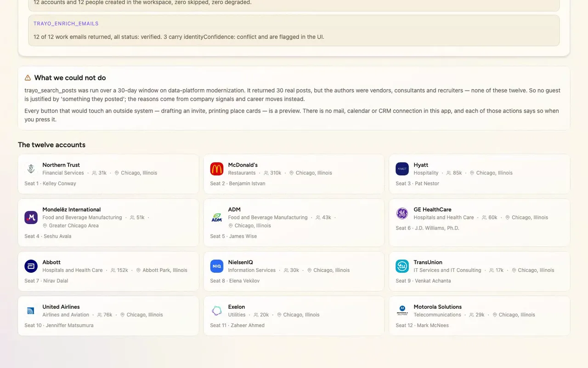
Task: Click the Greater Chicago Area location text
Action: click(x=73, y=226)
